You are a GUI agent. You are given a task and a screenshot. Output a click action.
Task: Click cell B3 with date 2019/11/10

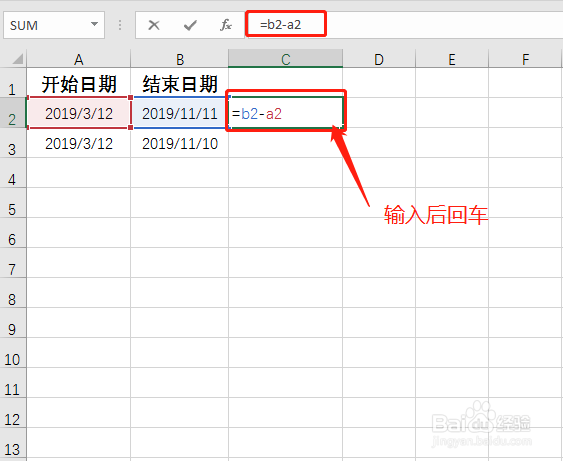pyautogui.click(x=180, y=143)
